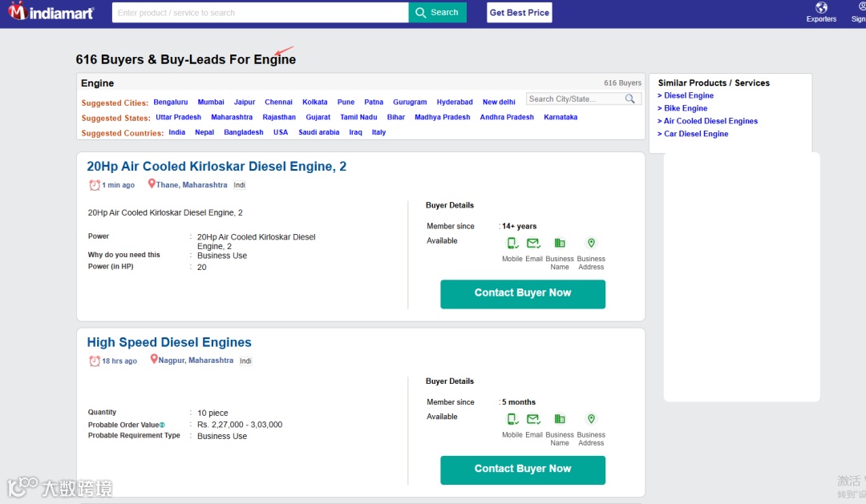
Task: Filter by Nepal country
Action: (204, 132)
